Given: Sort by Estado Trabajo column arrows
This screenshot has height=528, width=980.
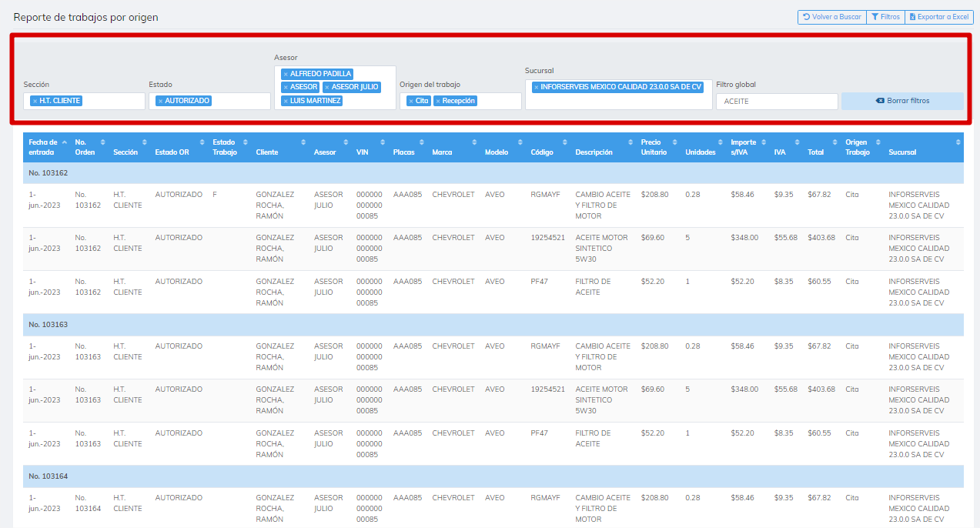Looking at the screenshot, I should point(246,142).
